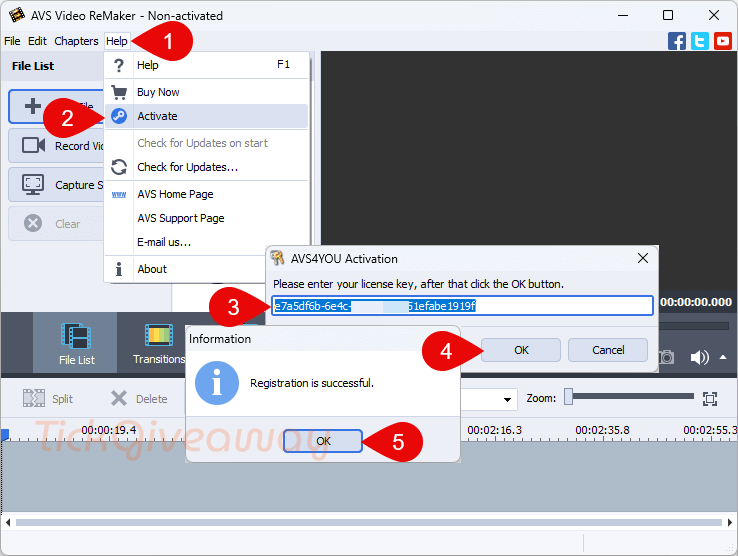Click the Information dialog info icon
738x556 pixels.
(217, 383)
